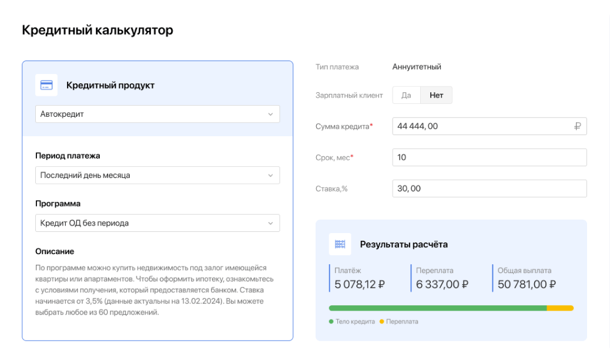Screen dimensions: 610x364
Task: Expand the Период платежа dropdown
Action: 157,176
